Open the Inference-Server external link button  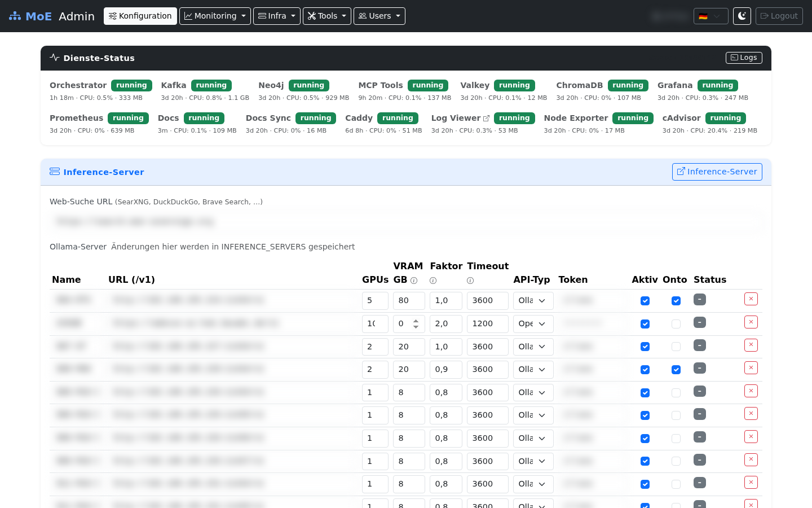coord(717,172)
